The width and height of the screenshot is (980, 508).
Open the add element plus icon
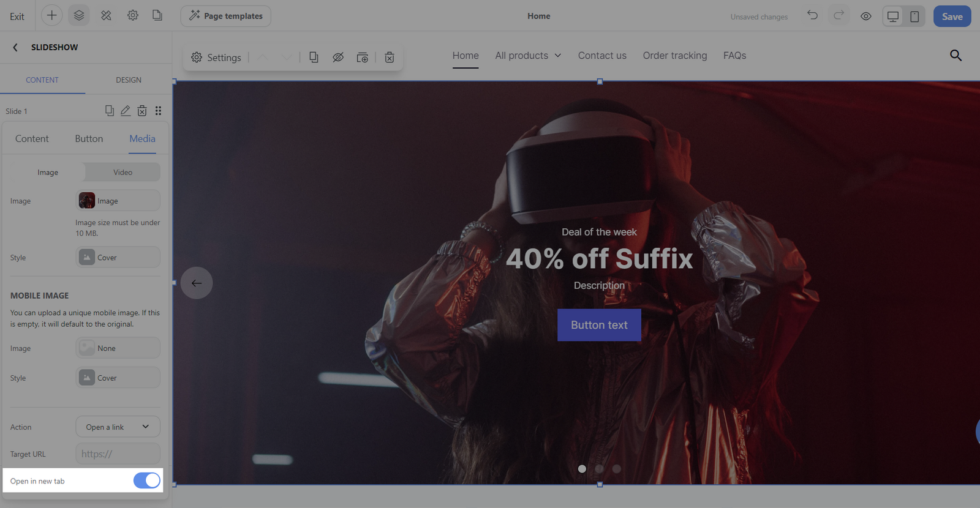52,16
